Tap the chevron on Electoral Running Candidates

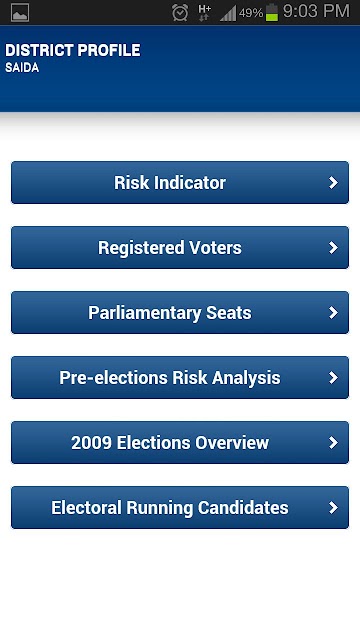click(x=333, y=507)
